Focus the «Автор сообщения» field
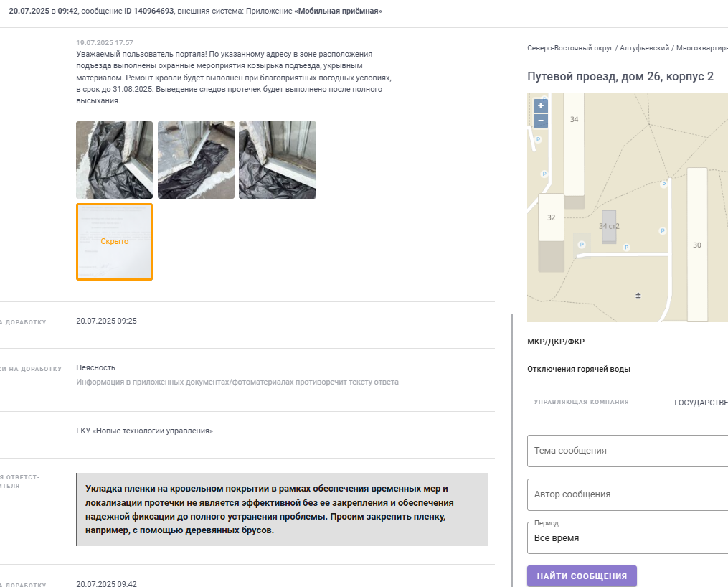The height and width of the screenshot is (587, 728). [628, 494]
